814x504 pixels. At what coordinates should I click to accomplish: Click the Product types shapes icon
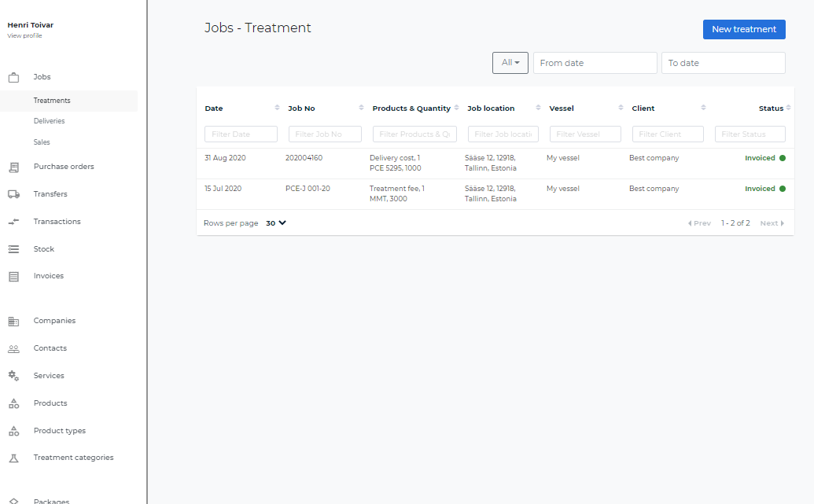(x=14, y=431)
